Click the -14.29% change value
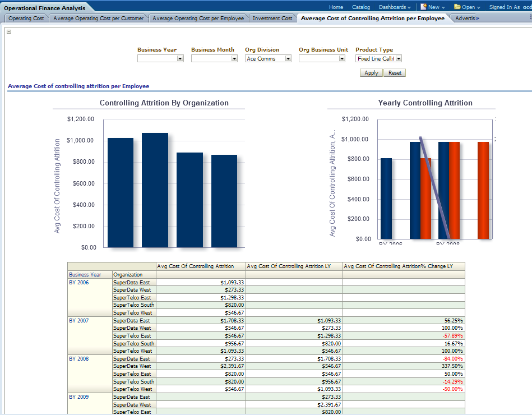This screenshot has height=415, width=532. [452, 381]
